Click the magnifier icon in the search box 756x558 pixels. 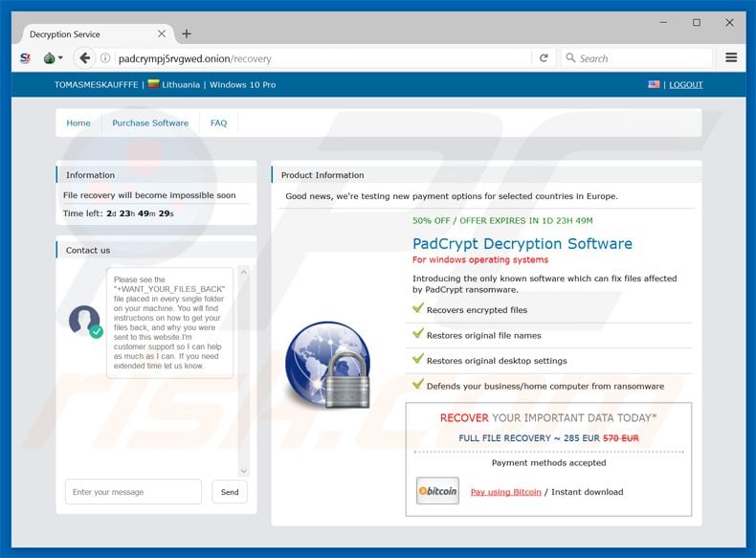pos(570,57)
